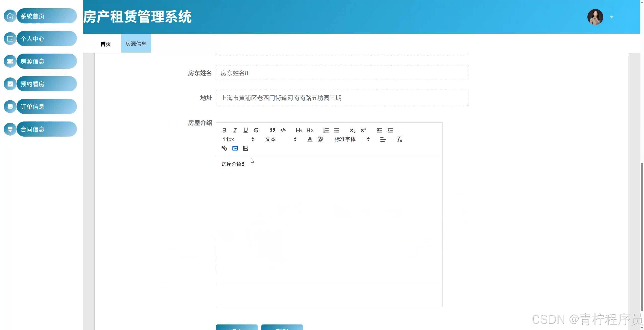Apply H1 heading style
644x330 pixels.
coord(298,130)
